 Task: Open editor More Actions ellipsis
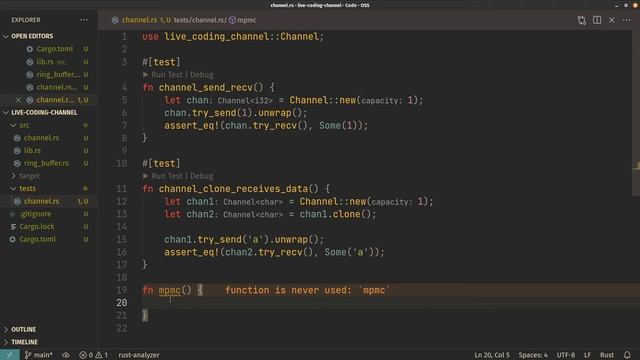[627, 20]
